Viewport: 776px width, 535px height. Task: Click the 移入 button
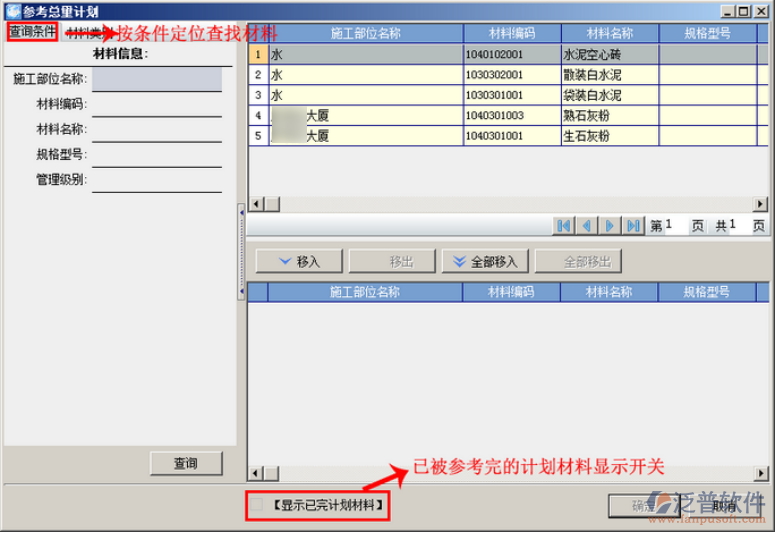click(299, 261)
